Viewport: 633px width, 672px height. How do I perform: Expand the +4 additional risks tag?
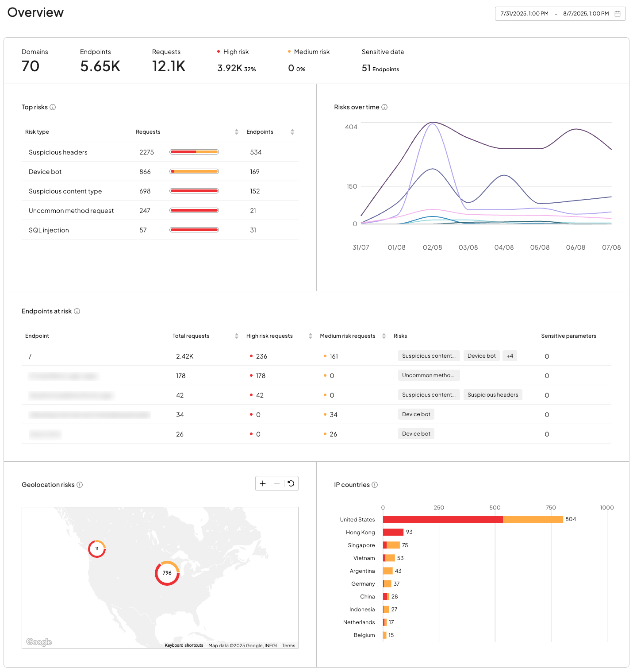[510, 356]
